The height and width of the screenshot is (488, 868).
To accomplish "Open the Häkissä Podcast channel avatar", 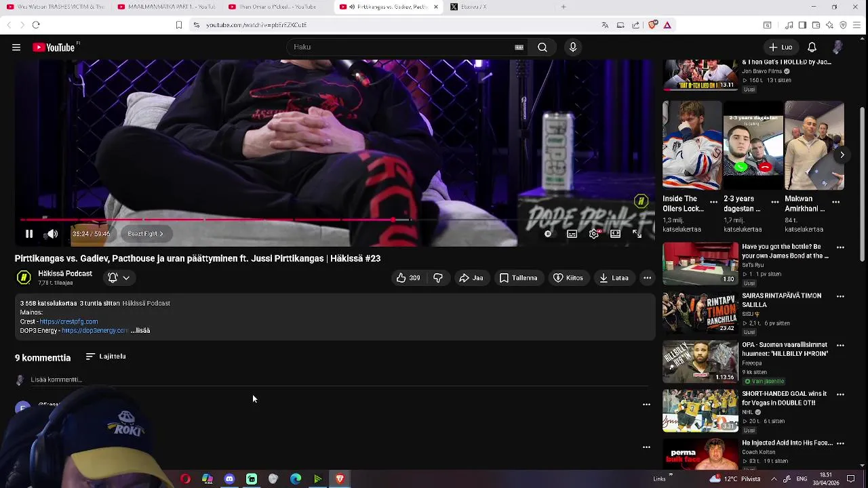I will point(24,278).
